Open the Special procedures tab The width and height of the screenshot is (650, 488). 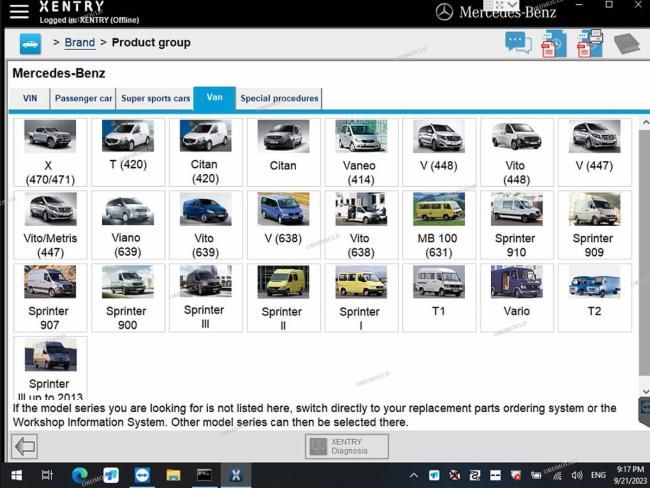279,99
